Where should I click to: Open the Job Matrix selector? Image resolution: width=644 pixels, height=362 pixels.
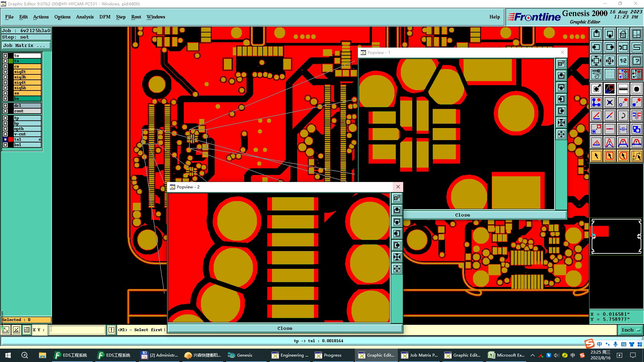click(x=26, y=46)
